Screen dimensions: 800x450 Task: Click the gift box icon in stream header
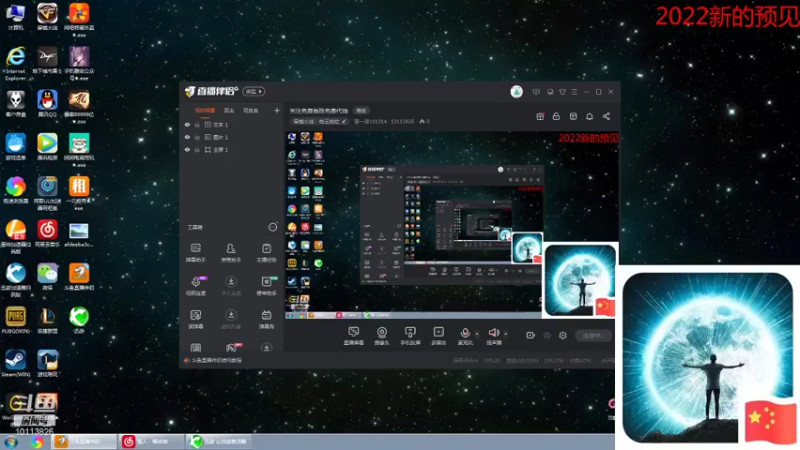coord(540,116)
